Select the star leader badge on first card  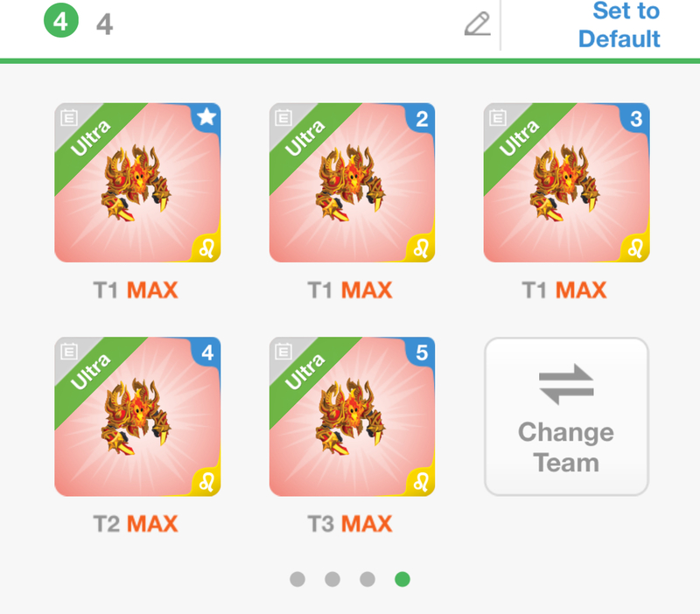(x=206, y=117)
